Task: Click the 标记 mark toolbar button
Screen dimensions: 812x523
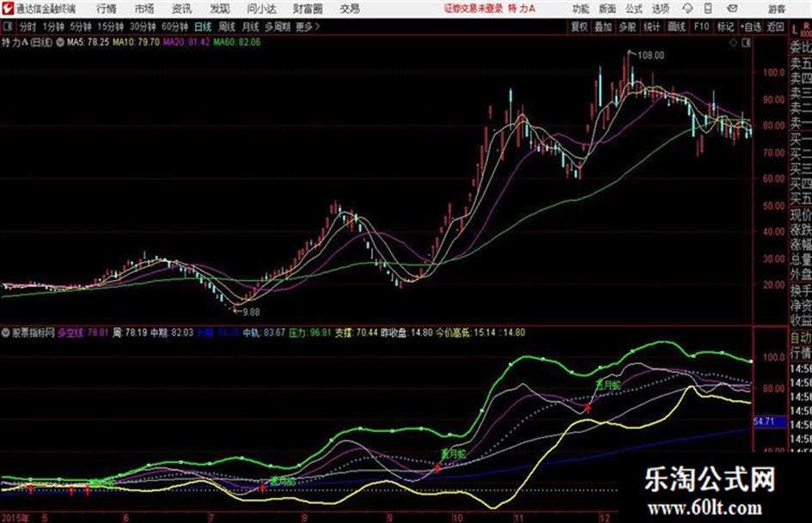Action: (725, 27)
